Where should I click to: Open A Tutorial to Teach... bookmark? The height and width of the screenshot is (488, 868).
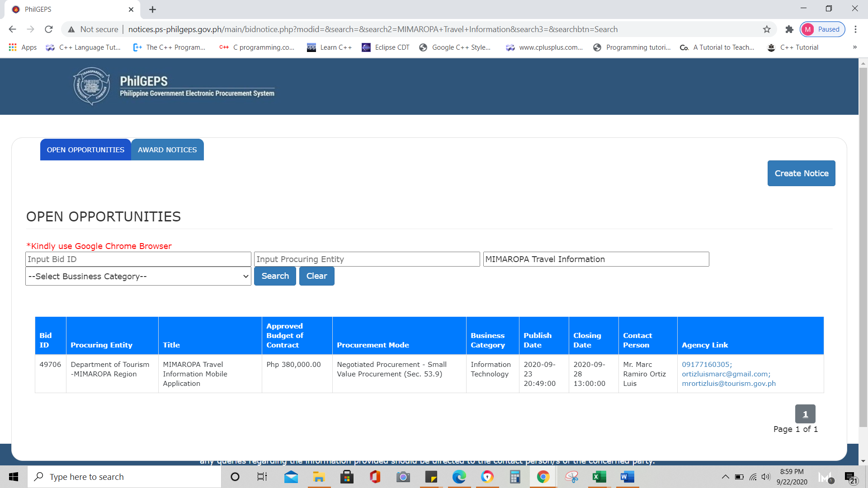717,47
